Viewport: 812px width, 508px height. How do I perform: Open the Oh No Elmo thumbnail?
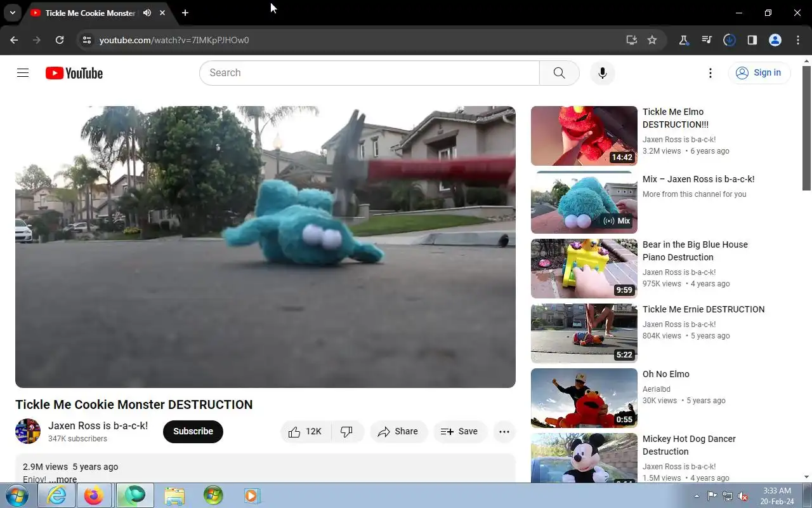(584, 398)
